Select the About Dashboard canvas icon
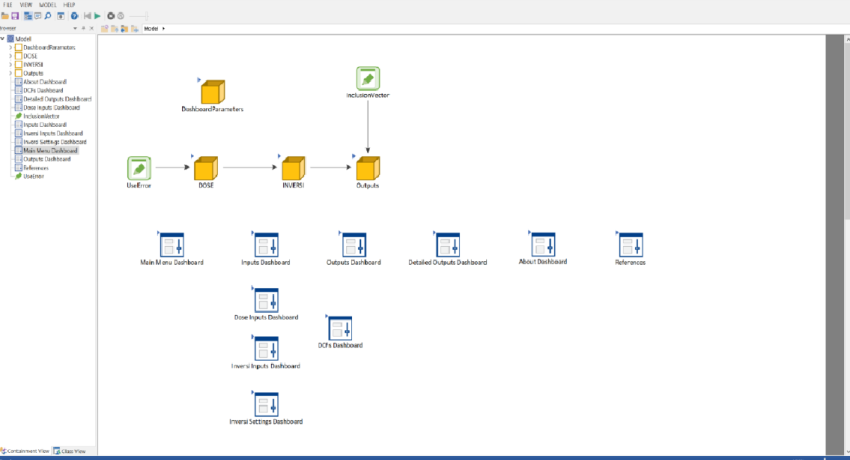 (x=543, y=244)
